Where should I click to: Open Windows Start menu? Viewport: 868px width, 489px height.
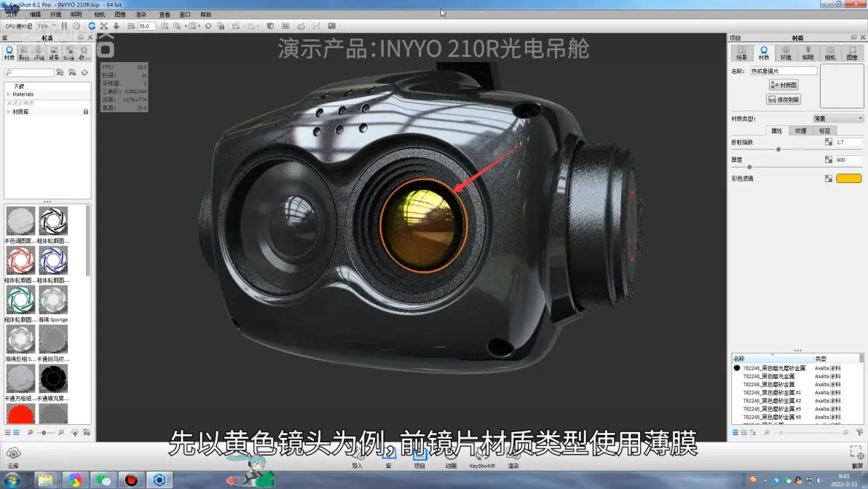pos(12,480)
